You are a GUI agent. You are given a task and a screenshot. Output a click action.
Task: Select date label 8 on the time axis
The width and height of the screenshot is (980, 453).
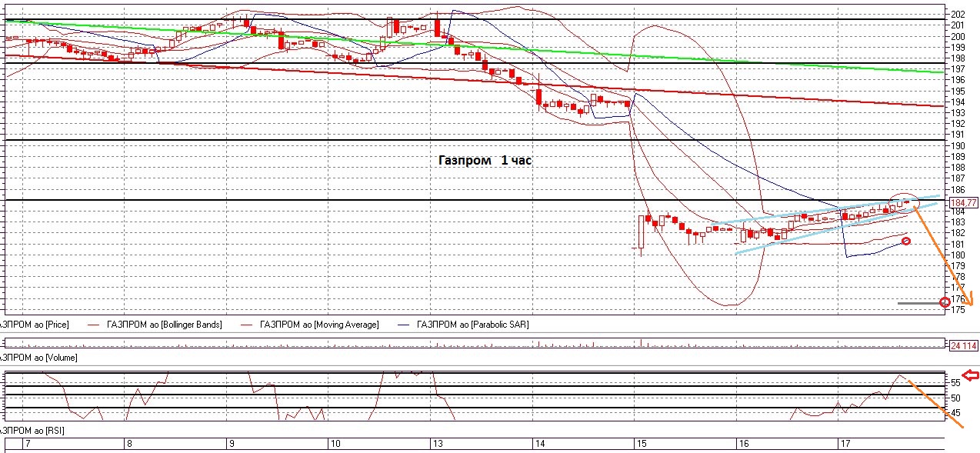pyautogui.click(x=129, y=445)
